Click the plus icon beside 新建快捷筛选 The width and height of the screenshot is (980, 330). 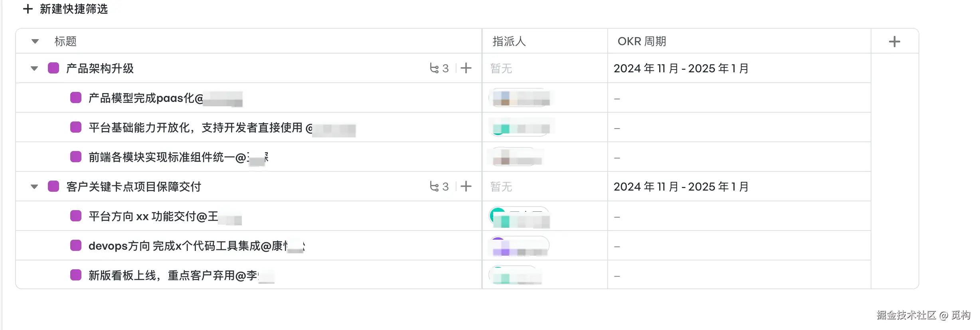(x=28, y=9)
